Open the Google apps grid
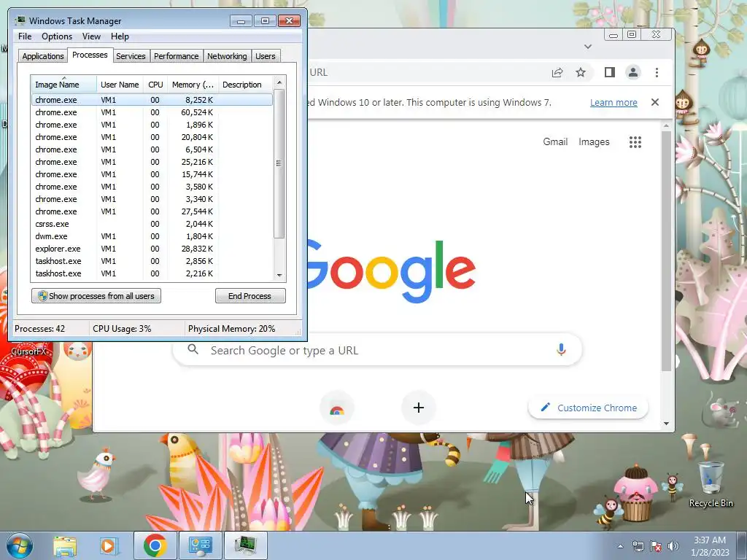 (x=635, y=142)
